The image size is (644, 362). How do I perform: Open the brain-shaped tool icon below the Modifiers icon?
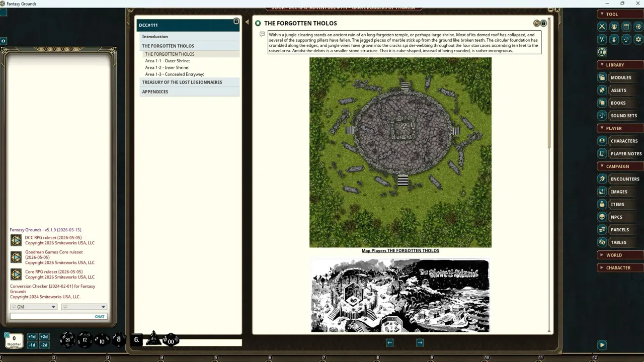[602, 52]
